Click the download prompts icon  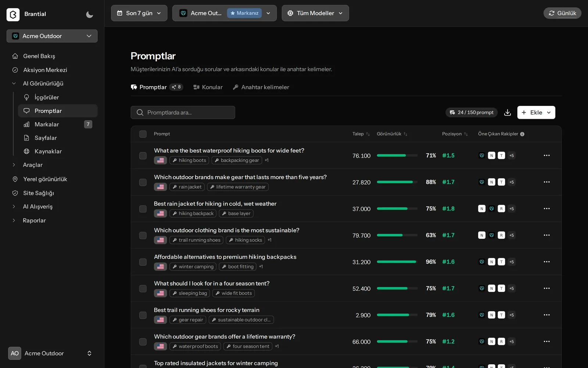point(508,113)
